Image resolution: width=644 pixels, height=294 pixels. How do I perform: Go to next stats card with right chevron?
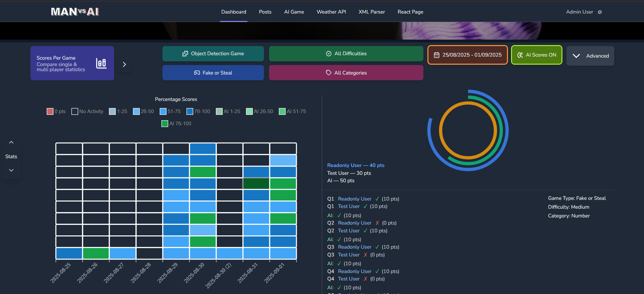(x=125, y=64)
